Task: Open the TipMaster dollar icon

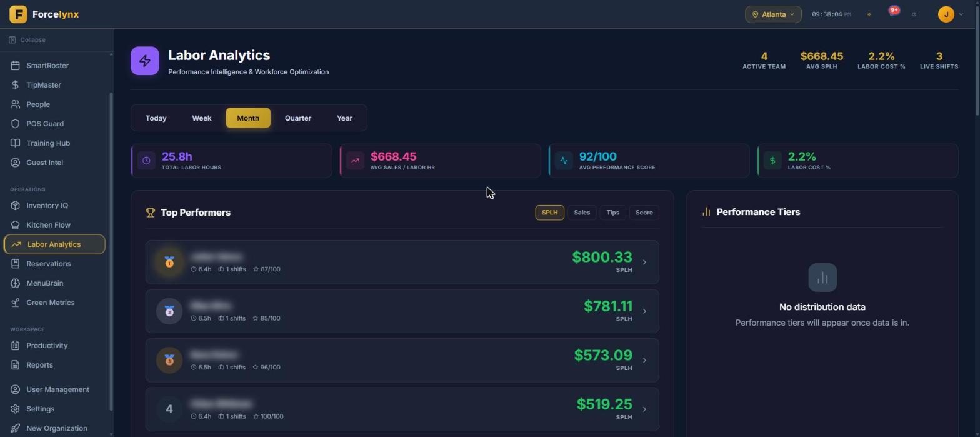Action: point(16,85)
